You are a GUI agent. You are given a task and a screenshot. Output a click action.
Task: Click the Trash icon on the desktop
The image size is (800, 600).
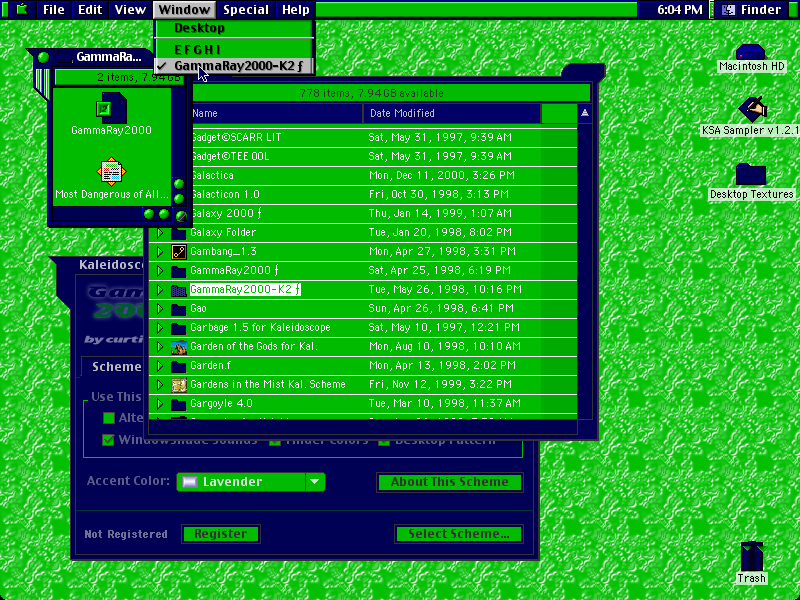point(752,557)
